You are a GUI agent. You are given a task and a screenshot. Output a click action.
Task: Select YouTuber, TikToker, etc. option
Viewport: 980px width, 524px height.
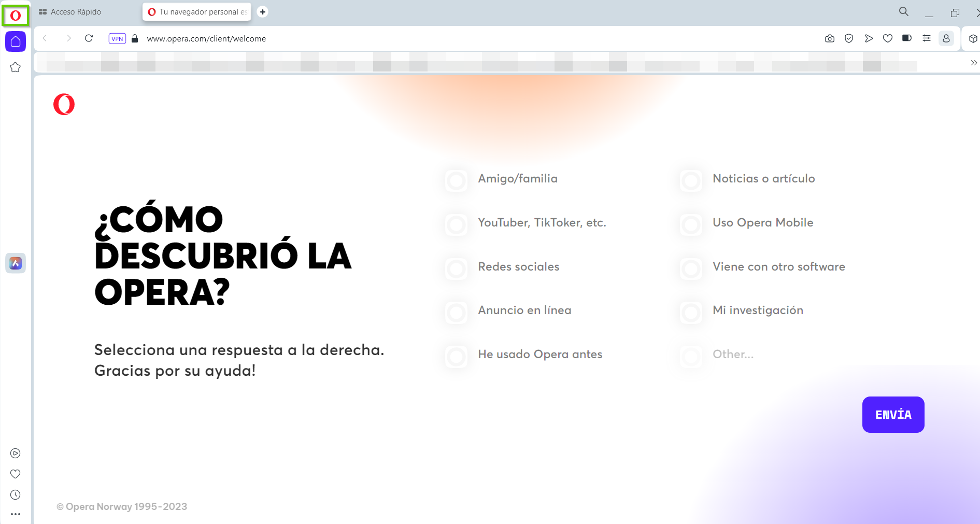[457, 225]
